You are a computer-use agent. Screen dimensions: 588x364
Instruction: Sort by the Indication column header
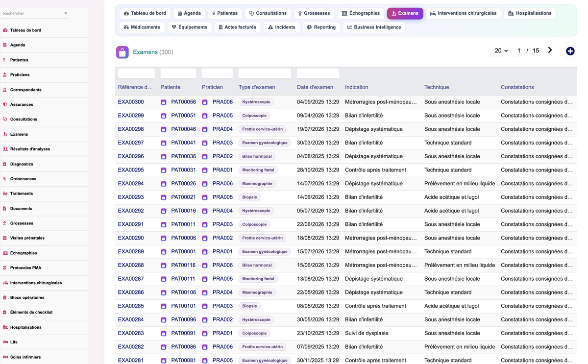(x=356, y=87)
